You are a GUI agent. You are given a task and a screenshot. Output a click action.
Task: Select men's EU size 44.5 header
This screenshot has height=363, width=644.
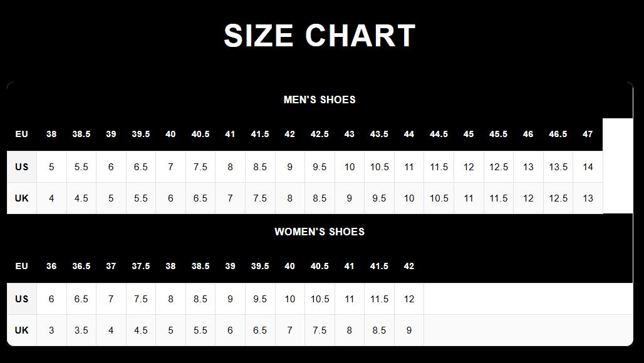tap(439, 134)
